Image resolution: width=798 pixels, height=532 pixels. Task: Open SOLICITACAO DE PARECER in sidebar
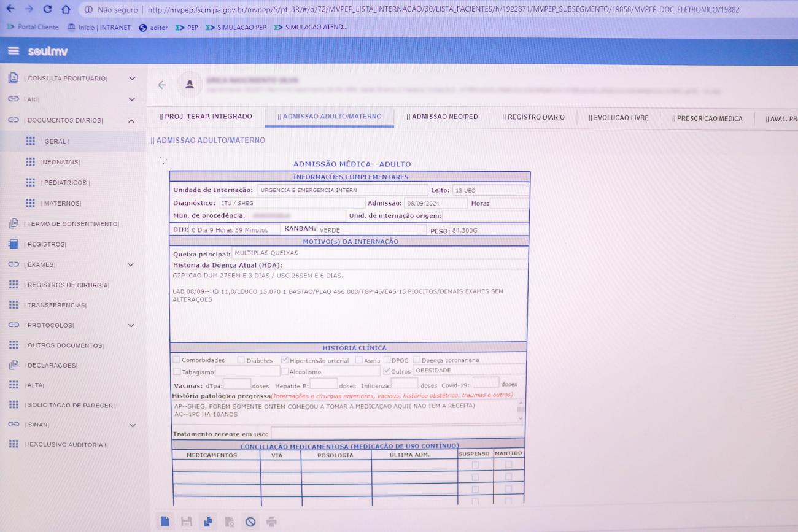point(71,405)
